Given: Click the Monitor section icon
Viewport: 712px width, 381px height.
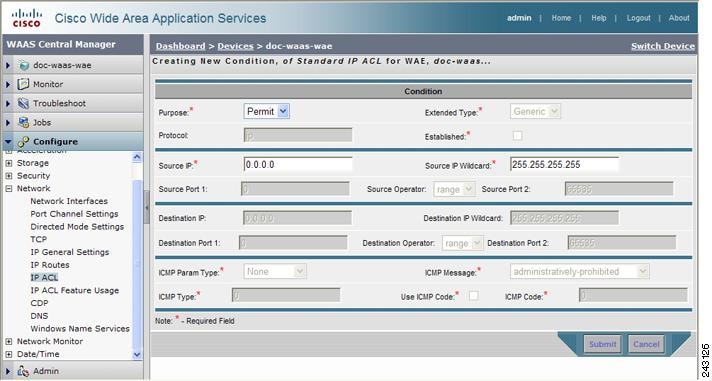Looking at the screenshot, I should (x=23, y=84).
